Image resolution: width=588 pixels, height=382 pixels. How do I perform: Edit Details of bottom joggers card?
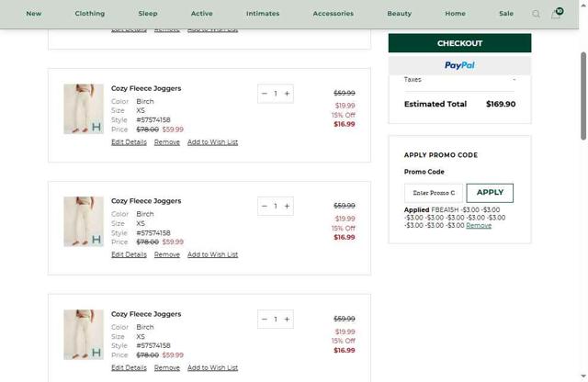click(129, 367)
